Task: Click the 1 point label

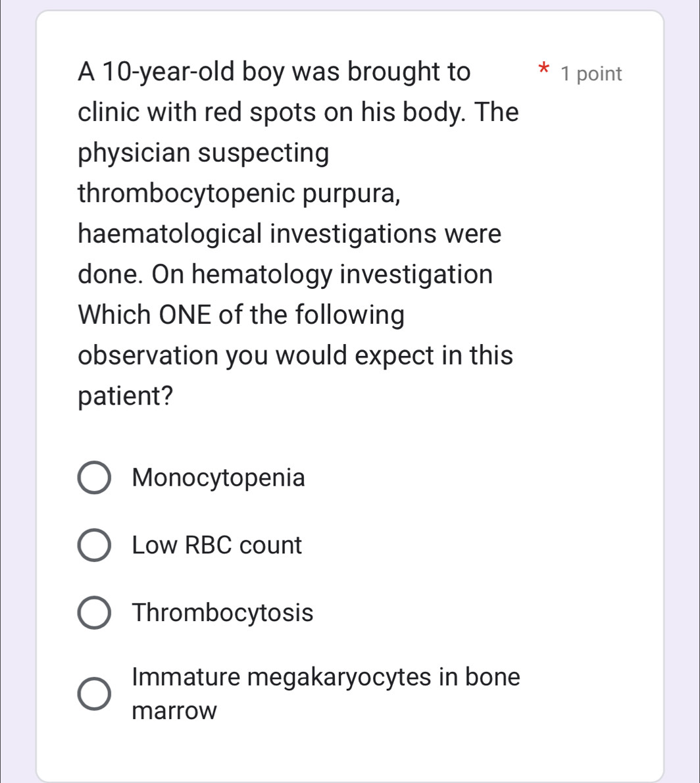Action: point(590,73)
